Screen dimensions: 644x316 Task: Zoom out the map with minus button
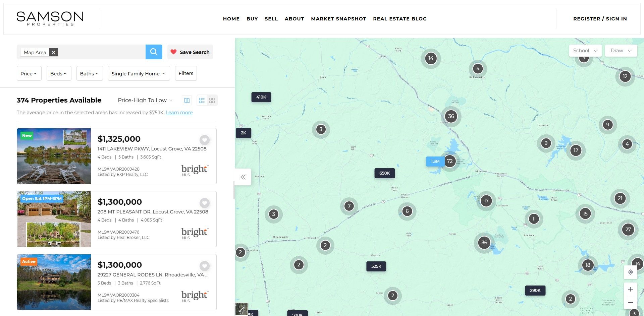(631, 303)
